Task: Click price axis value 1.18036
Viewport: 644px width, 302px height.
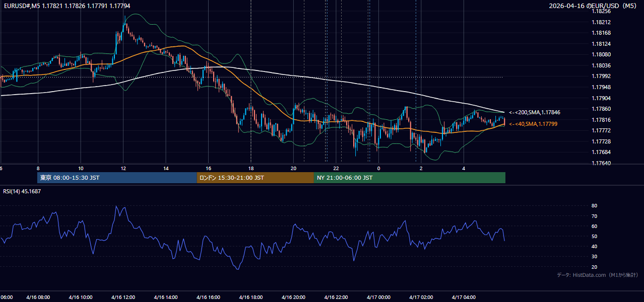Action: pyautogui.click(x=601, y=65)
